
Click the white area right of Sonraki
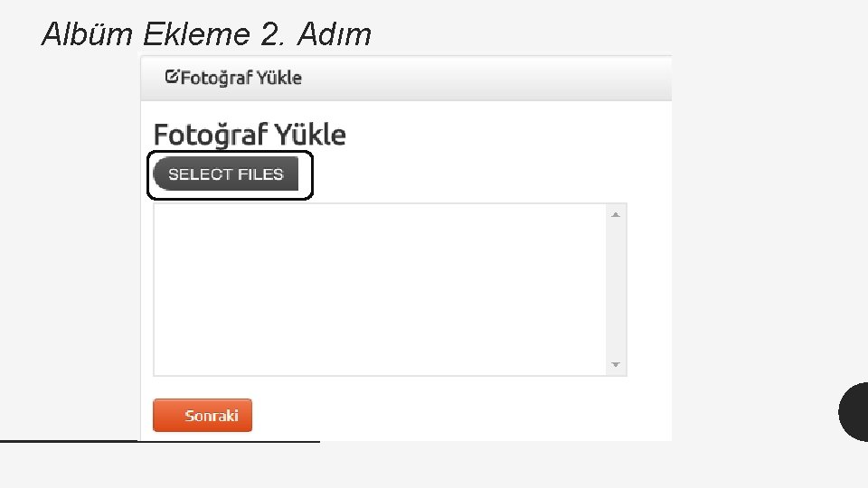point(452,416)
